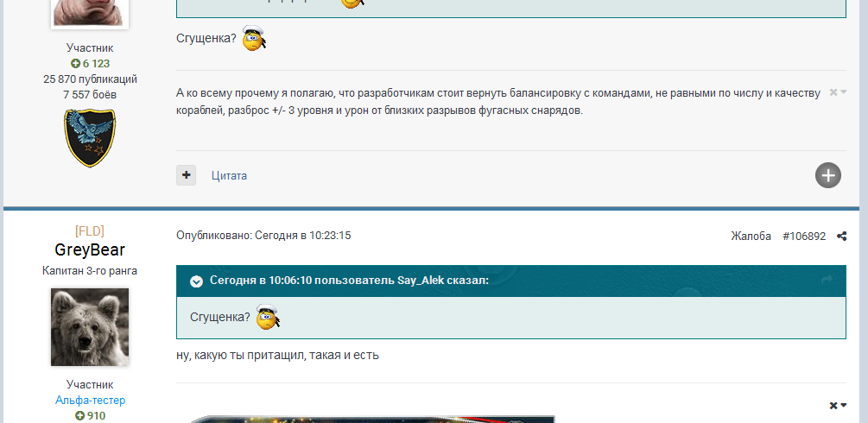The width and height of the screenshot is (868, 423).
Task: Click the green reputation icon beside 910
Action: click(x=80, y=416)
